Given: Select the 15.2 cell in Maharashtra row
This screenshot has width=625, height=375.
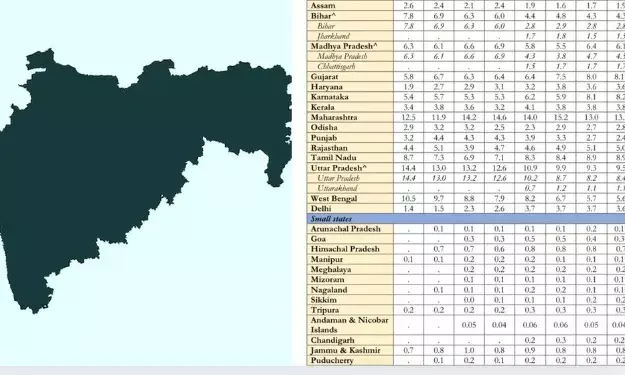Looking at the screenshot, I should point(561,117).
